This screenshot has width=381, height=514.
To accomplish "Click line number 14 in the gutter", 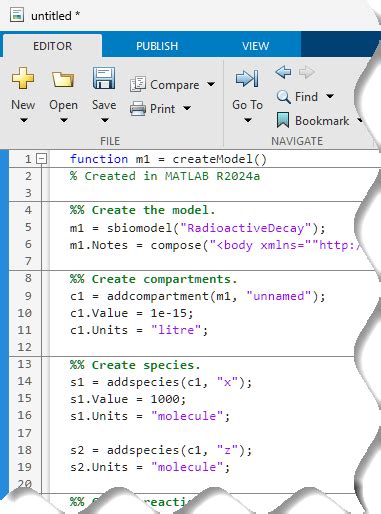I will 24,381.
